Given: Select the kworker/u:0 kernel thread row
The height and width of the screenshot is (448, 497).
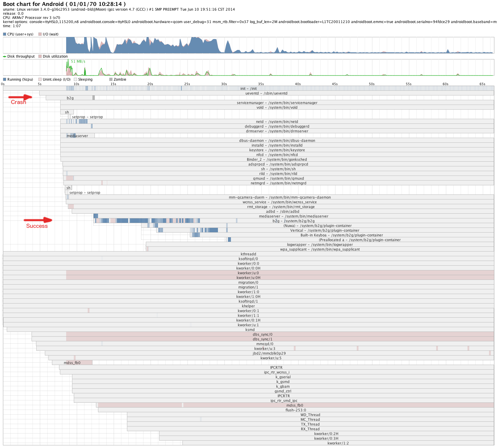Looking at the screenshot, I should point(248,273).
